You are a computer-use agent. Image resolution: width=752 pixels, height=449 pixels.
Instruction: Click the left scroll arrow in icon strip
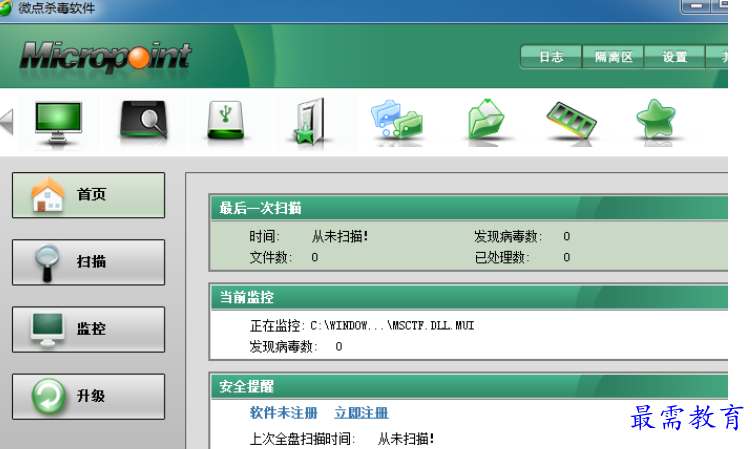tap(7, 122)
